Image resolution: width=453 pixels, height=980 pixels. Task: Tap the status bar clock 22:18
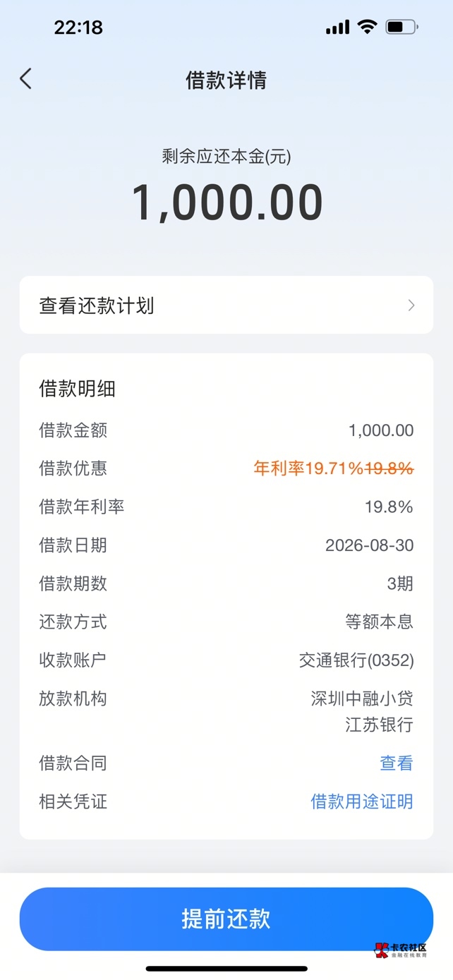click(78, 28)
